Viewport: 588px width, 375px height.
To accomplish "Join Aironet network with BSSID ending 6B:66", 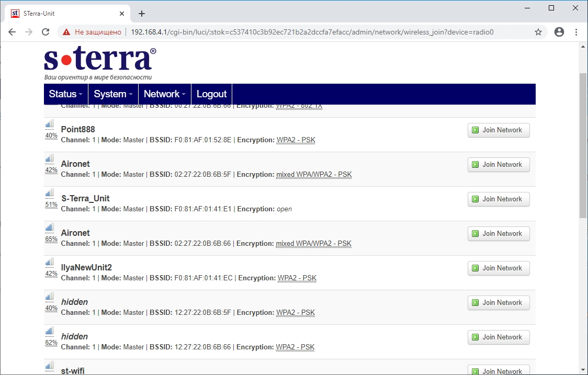I will coord(499,234).
